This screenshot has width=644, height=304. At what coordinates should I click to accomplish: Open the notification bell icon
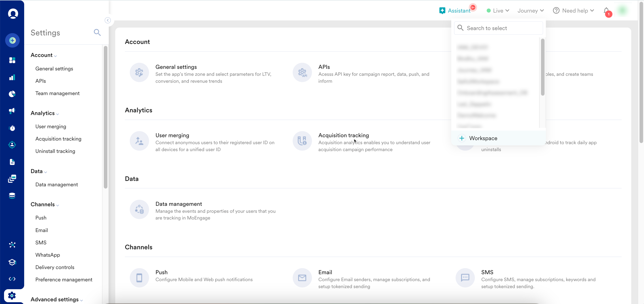[x=606, y=11]
